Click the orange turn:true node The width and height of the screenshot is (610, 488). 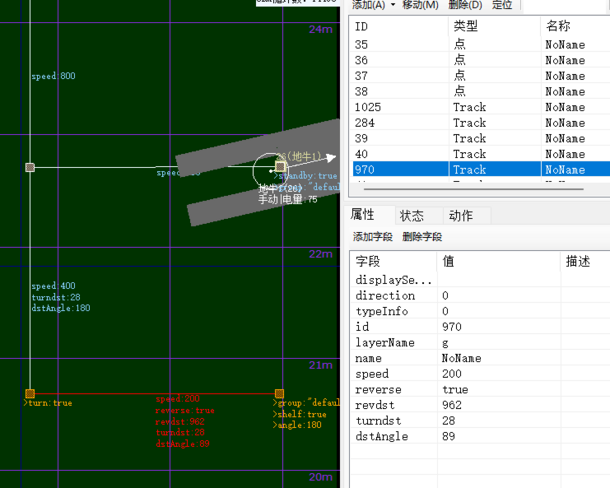click(x=30, y=393)
